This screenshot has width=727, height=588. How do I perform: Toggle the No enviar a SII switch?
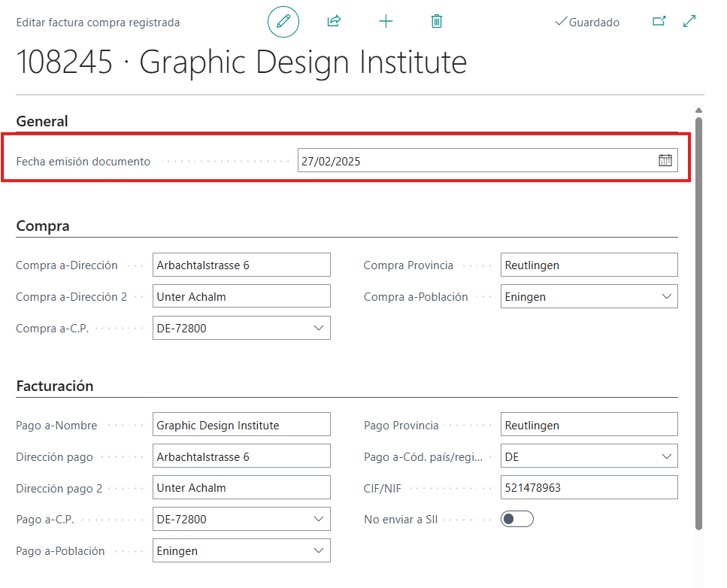516,519
